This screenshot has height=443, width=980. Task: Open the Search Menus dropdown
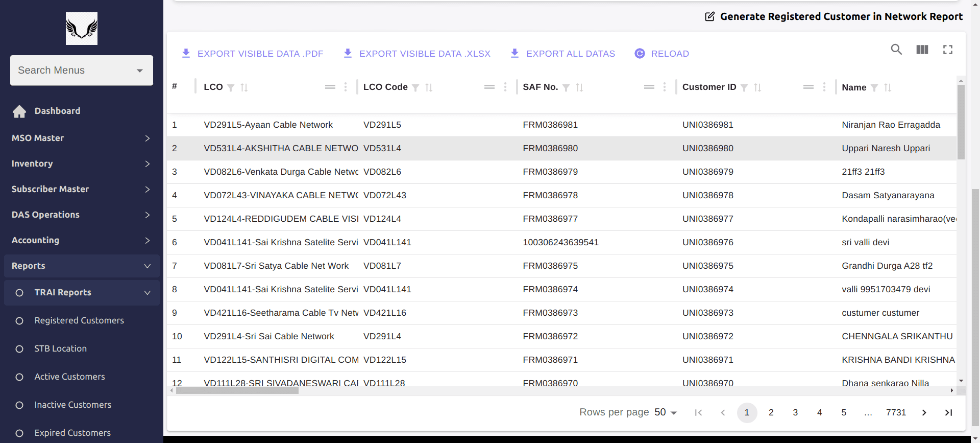click(82, 71)
